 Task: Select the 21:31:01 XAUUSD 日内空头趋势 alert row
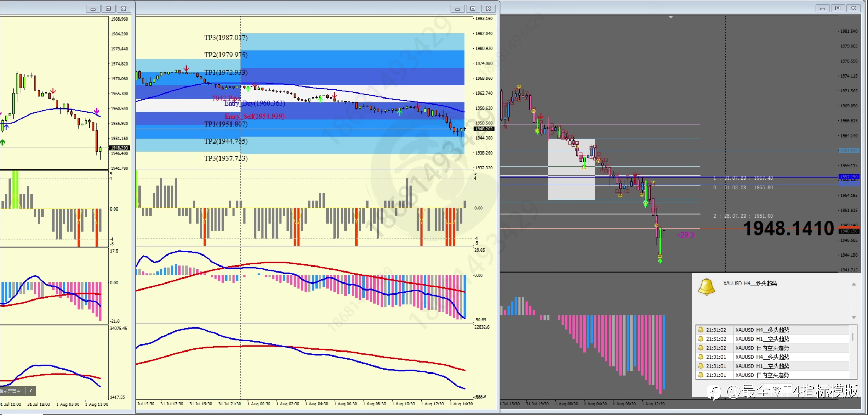[762, 375]
